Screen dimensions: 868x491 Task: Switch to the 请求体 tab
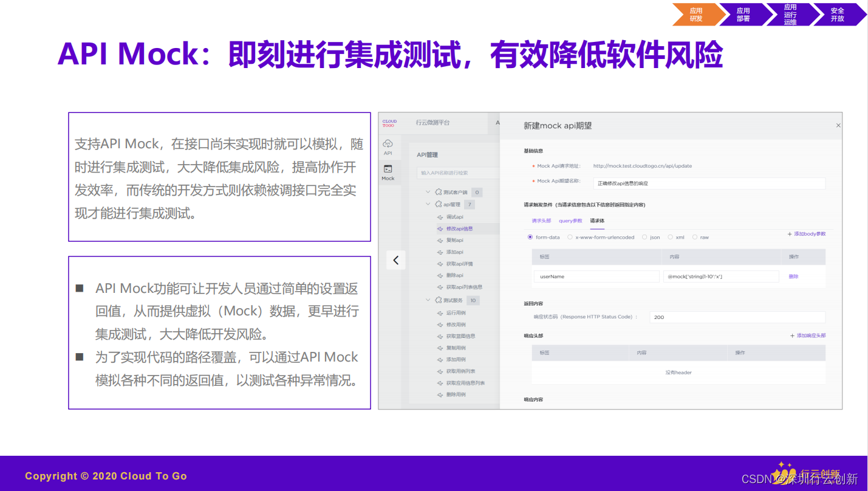click(597, 221)
